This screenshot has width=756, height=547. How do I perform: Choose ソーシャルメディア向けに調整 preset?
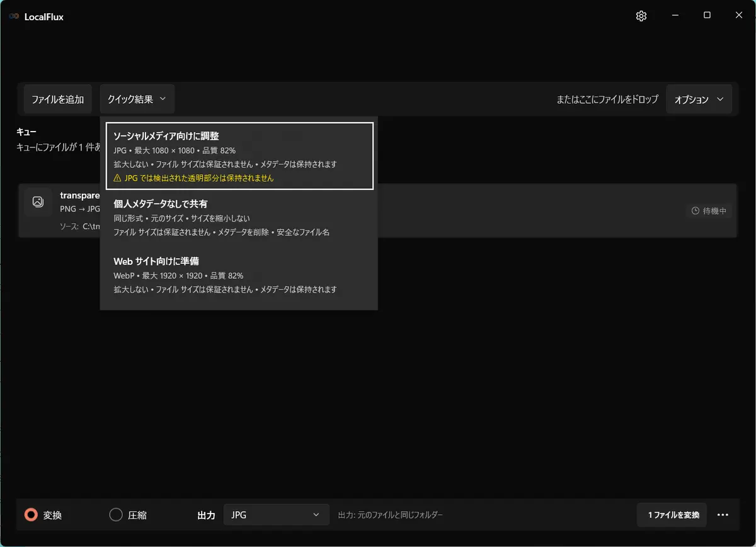click(x=239, y=156)
